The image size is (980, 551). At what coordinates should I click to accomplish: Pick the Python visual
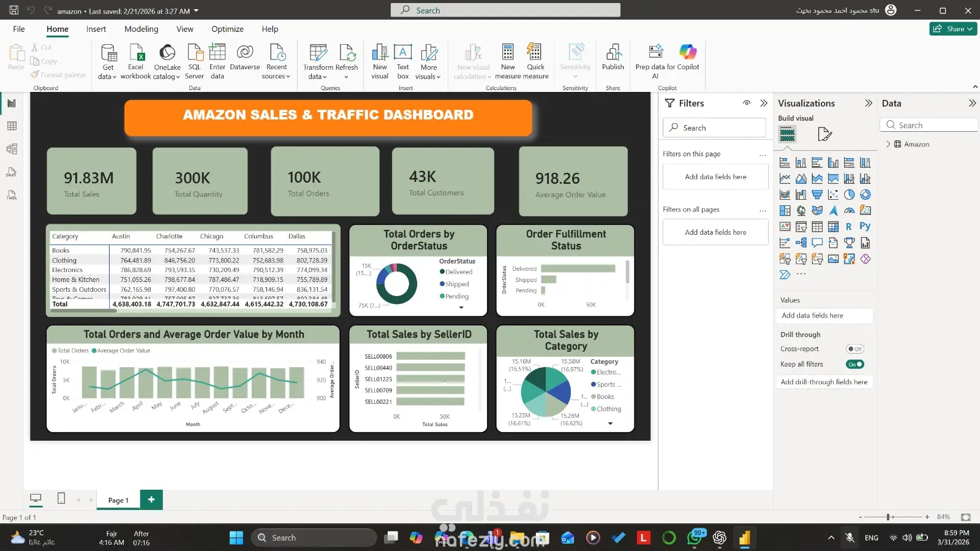(865, 226)
